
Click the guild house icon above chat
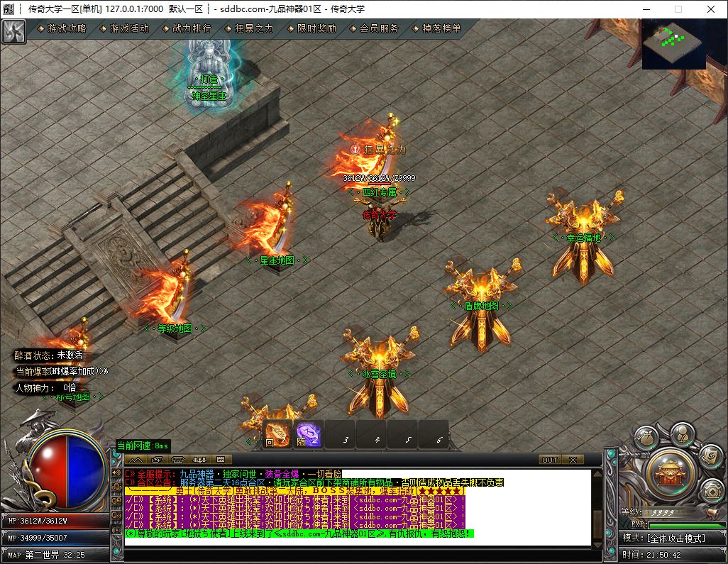coord(178,460)
